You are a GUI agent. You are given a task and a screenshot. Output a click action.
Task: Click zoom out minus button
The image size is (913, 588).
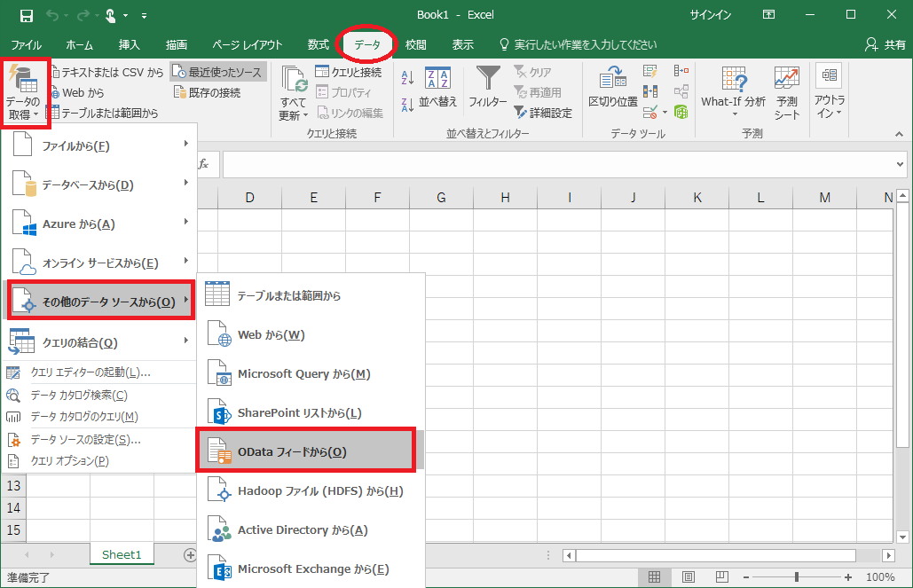(746, 577)
